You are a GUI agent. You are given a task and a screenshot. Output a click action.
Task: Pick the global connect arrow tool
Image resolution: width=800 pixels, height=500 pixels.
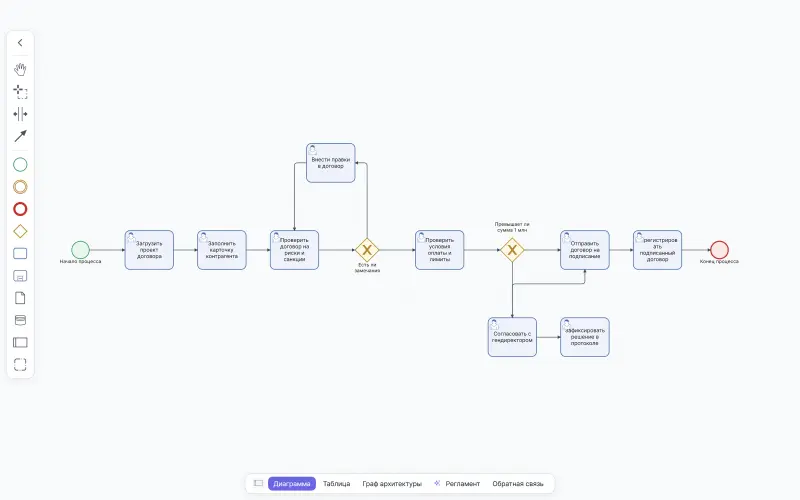pos(20,136)
